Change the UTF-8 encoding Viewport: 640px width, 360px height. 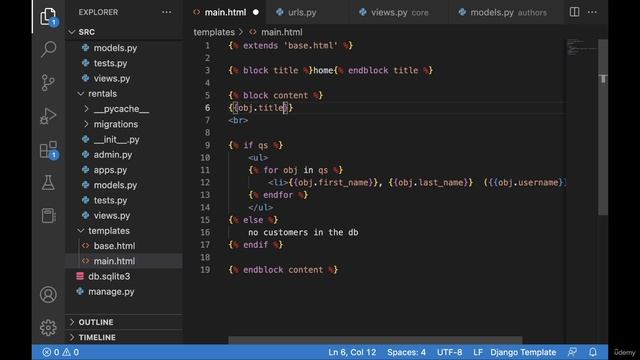(x=449, y=352)
